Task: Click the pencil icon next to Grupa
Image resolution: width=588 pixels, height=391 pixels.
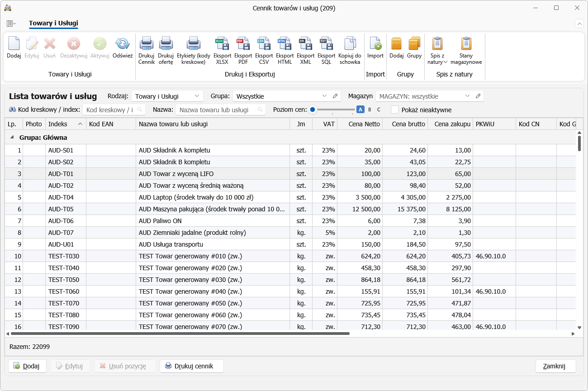Action: 335,96
